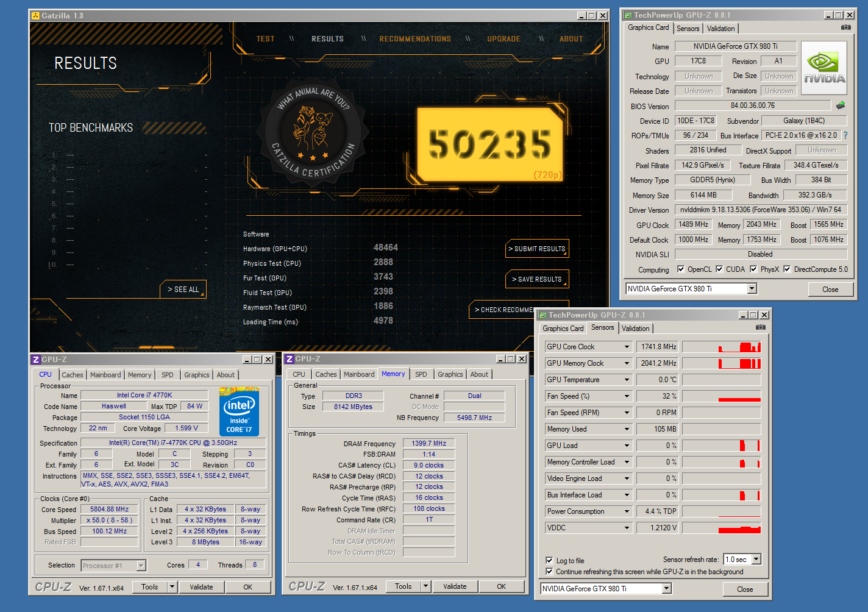Screen dimensions: 868x612
Task: Switch to the Caches tab in the left CPU-Z window
Action: 73,375
